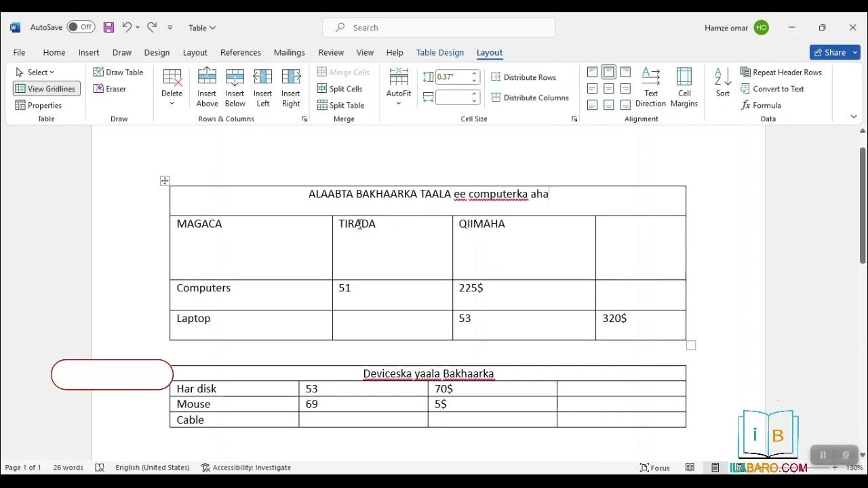The height and width of the screenshot is (488, 868).
Task: Set Align Bottom Center alignment
Action: pos(609,105)
